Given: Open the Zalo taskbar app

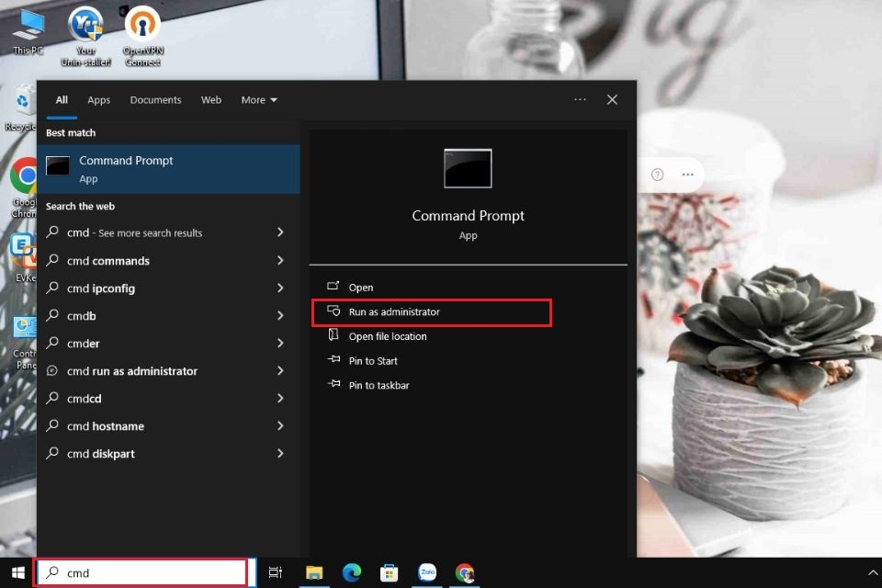Looking at the screenshot, I should pyautogui.click(x=427, y=572).
